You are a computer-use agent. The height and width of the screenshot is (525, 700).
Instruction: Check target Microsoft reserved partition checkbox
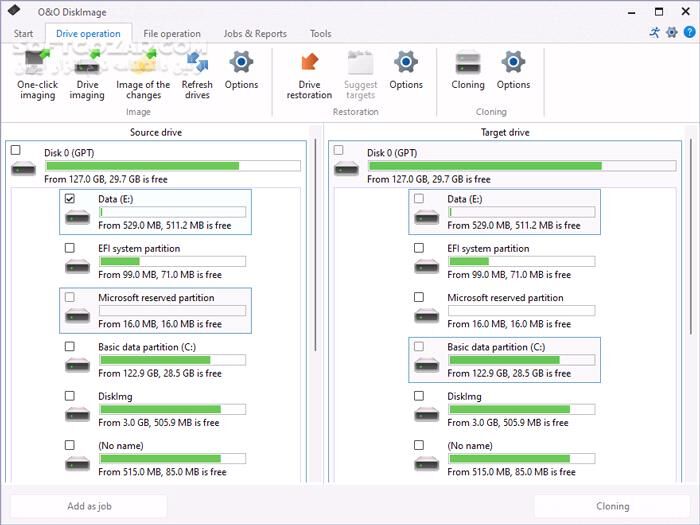tap(419, 297)
